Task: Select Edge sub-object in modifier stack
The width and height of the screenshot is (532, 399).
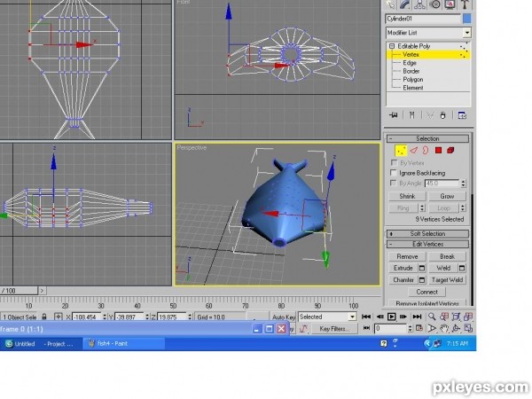Action: point(410,63)
